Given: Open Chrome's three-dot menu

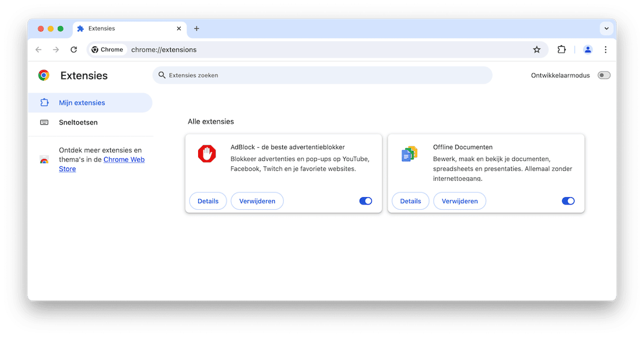Looking at the screenshot, I should click(605, 50).
